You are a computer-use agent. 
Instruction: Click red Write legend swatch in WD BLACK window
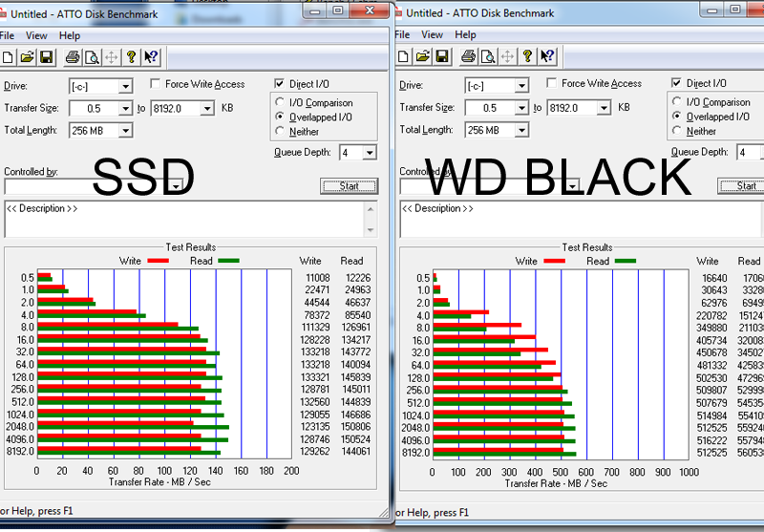tap(554, 261)
